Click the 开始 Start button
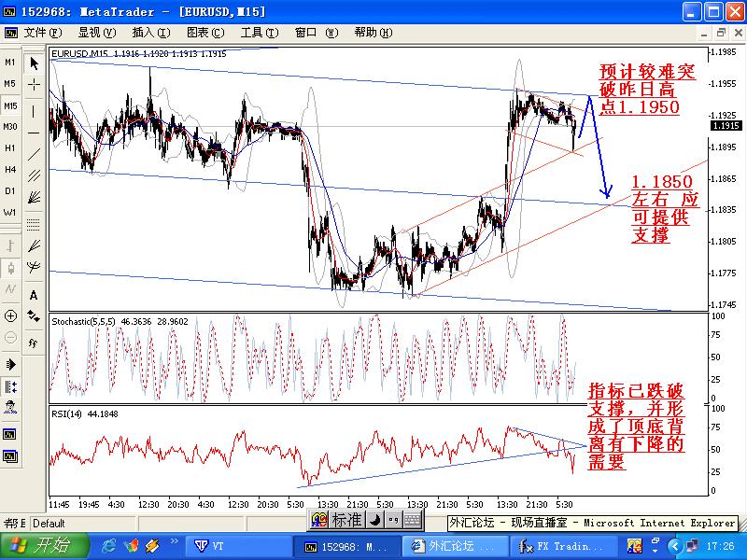This screenshot has width=747, height=560. pyautogui.click(x=45, y=546)
